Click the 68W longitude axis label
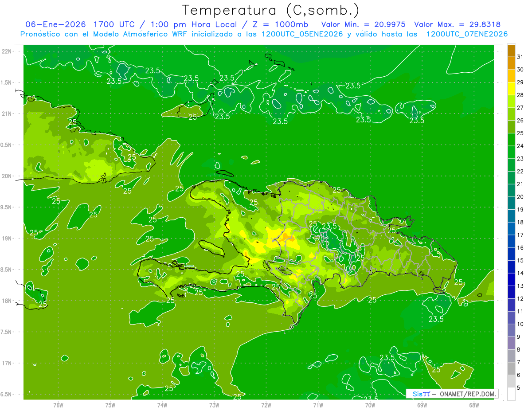 [x=473, y=405]
